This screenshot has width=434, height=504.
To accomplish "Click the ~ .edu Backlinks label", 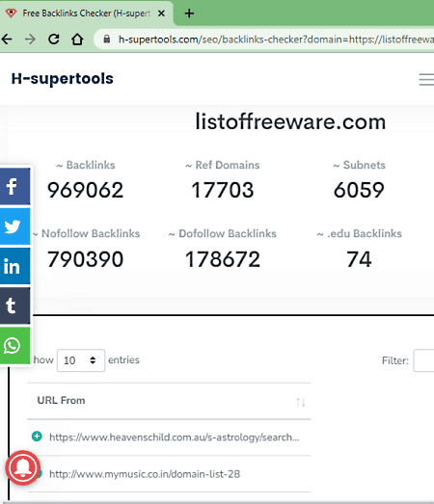I will [x=359, y=233].
